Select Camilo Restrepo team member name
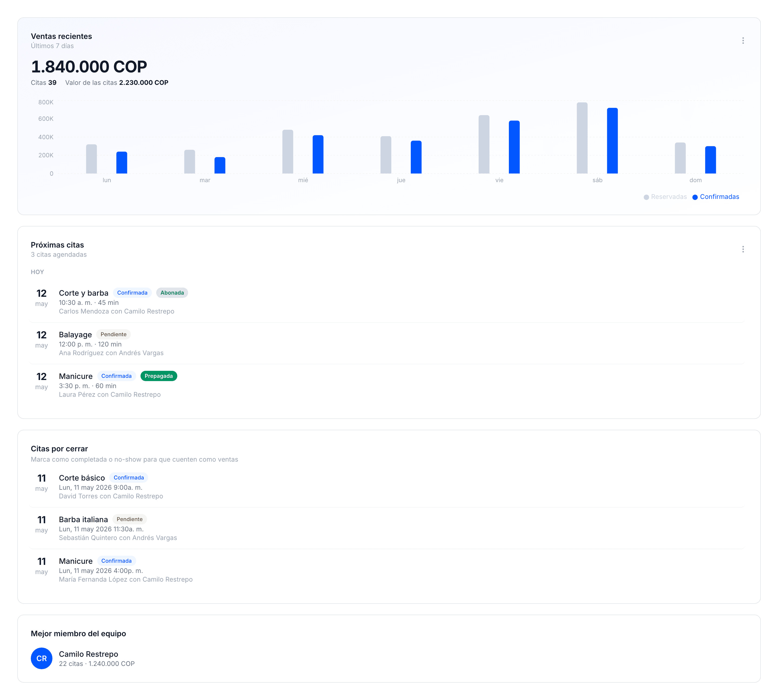761x700 pixels. (x=88, y=654)
